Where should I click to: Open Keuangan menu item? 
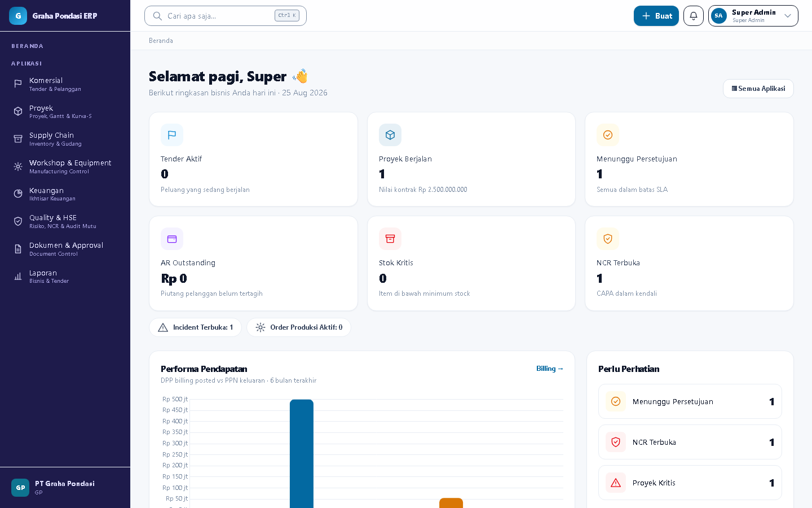pyautogui.click(x=65, y=194)
